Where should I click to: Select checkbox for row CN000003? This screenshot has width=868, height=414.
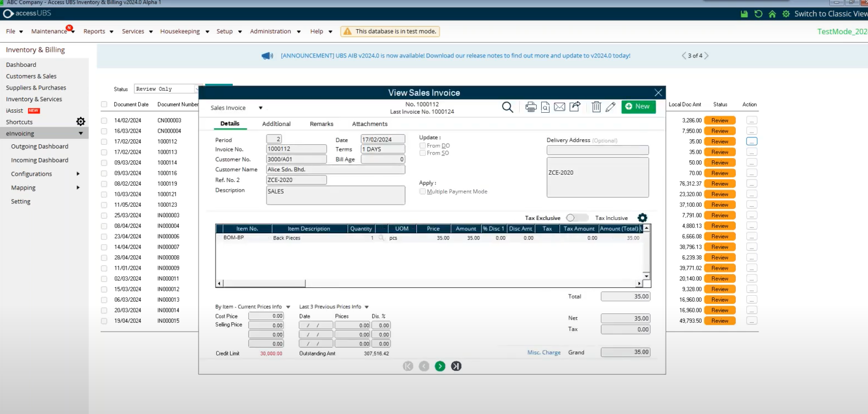point(104,120)
